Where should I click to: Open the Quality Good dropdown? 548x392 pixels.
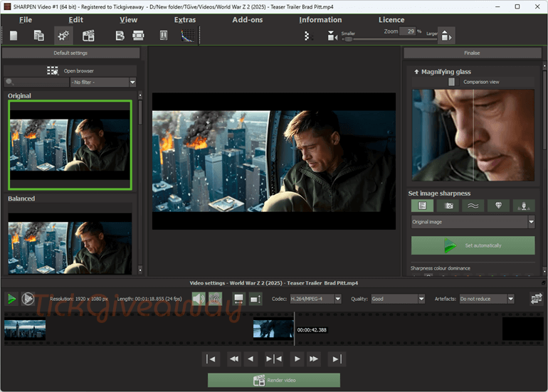coord(398,299)
